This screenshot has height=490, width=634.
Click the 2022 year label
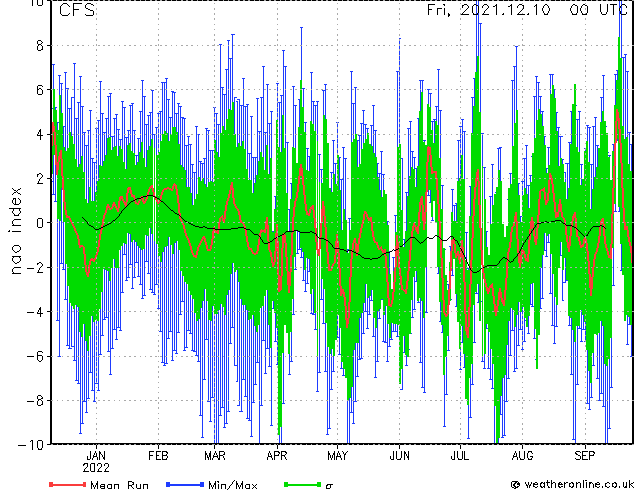[96, 468]
